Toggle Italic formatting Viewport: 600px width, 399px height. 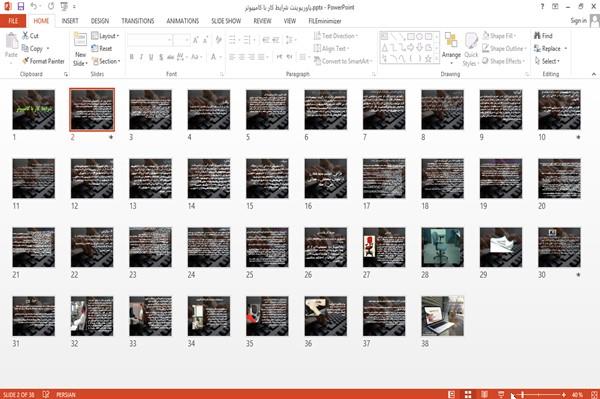[x=141, y=57]
